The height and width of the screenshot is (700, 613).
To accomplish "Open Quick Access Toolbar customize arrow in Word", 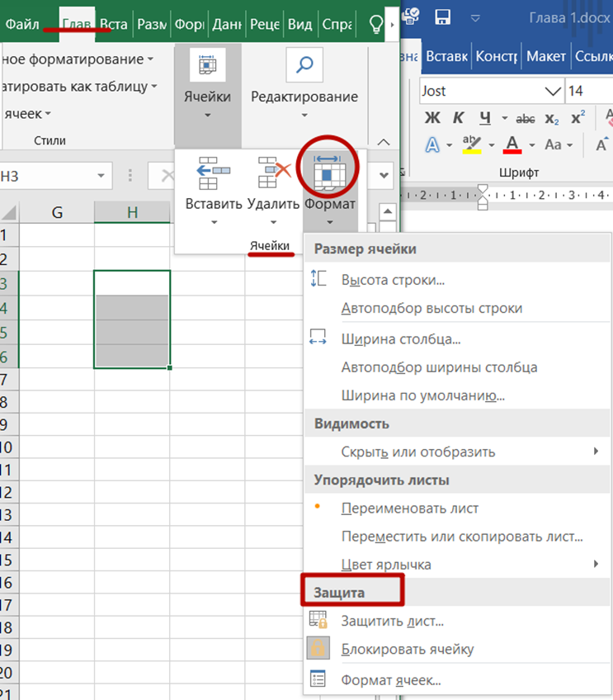I will [475, 18].
